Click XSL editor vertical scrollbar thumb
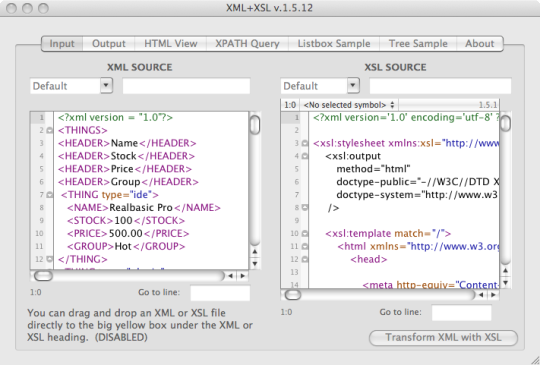 tap(506, 123)
